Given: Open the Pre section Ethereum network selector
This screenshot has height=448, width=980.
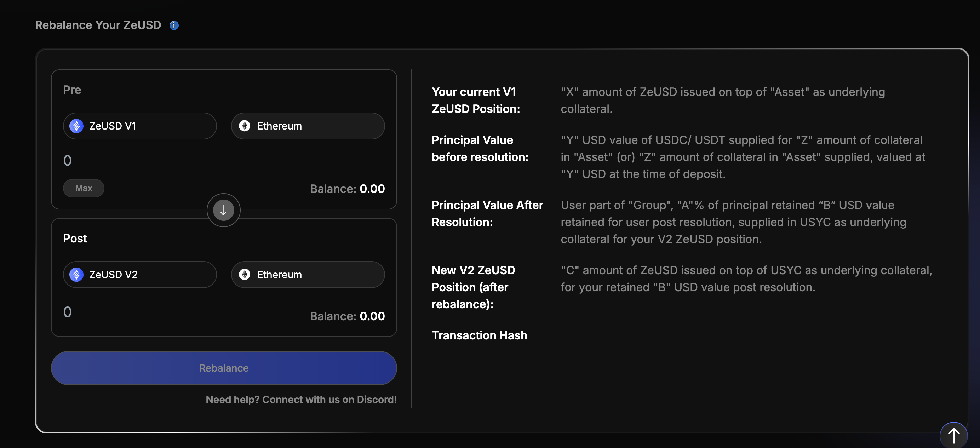Looking at the screenshot, I should [x=308, y=126].
